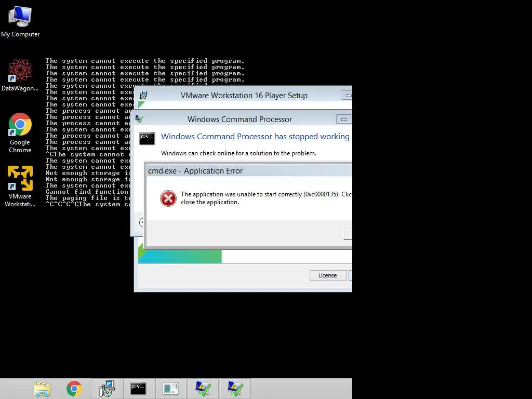Minimize the Windows Command Processor dialog

pos(344,119)
